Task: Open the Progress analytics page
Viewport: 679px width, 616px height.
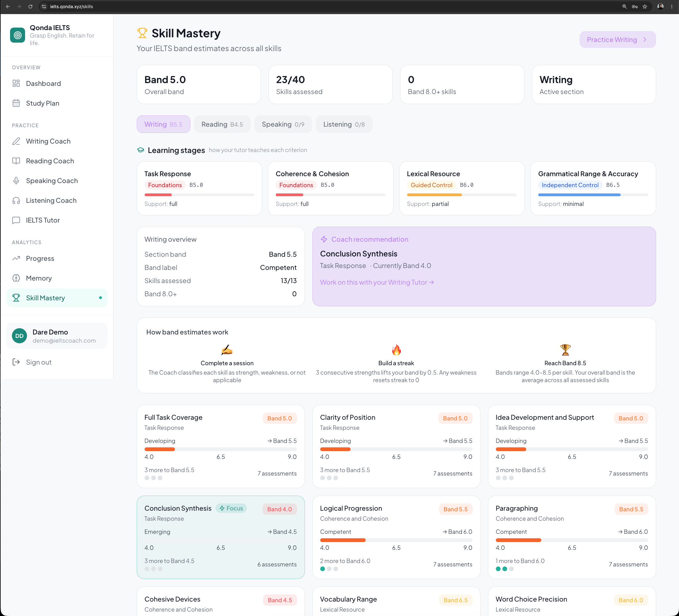Action: point(56,259)
